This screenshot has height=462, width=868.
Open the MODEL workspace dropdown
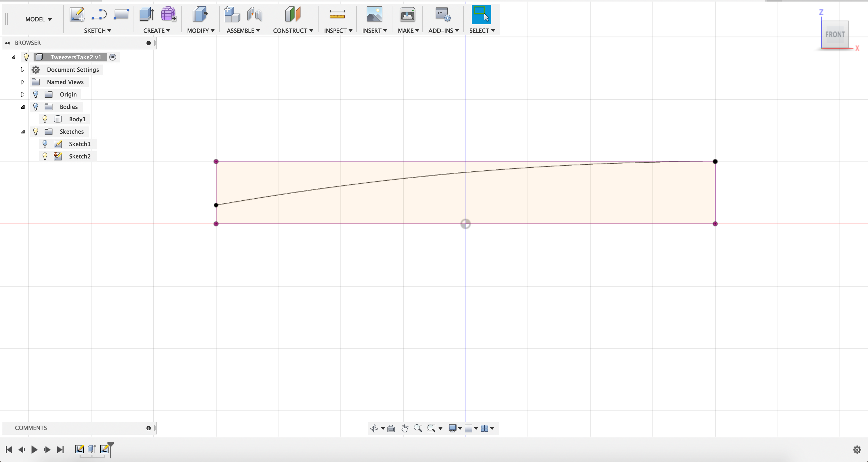(38, 20)
